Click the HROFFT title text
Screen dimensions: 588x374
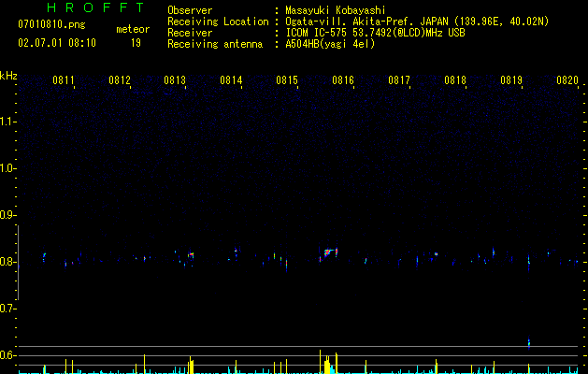(x=96, y=7)
